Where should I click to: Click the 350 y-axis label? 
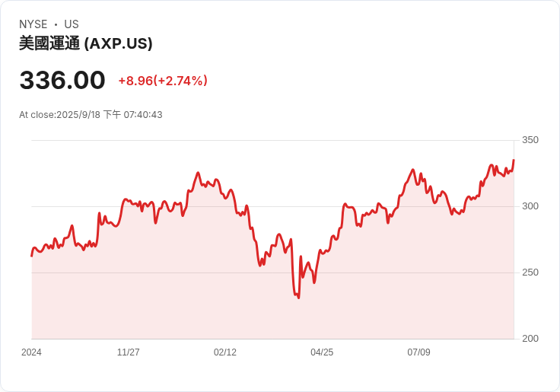point(530,140)
